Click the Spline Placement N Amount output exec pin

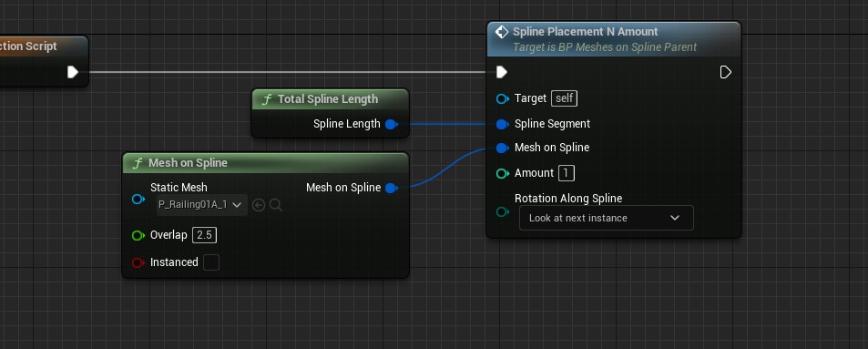pyautogui.click(x=725, y=72)
